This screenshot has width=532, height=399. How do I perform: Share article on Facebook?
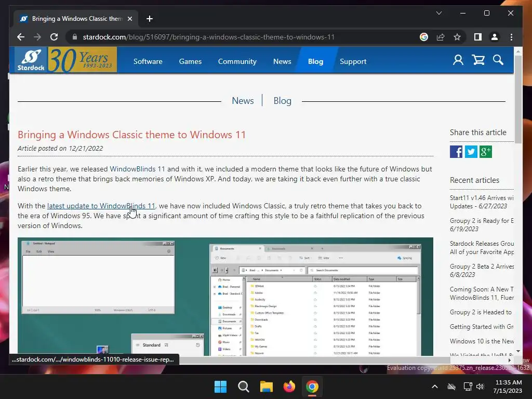pyautogui.click(x=456, y=152)
